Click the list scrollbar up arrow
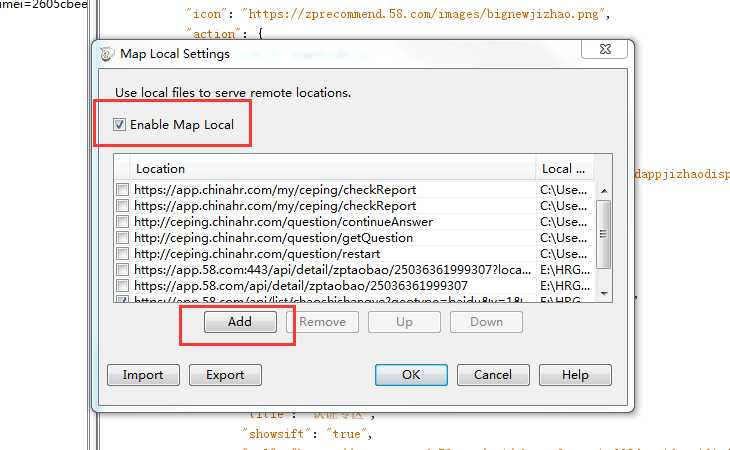Screen dimensions: 730x450 coord(604,191)
